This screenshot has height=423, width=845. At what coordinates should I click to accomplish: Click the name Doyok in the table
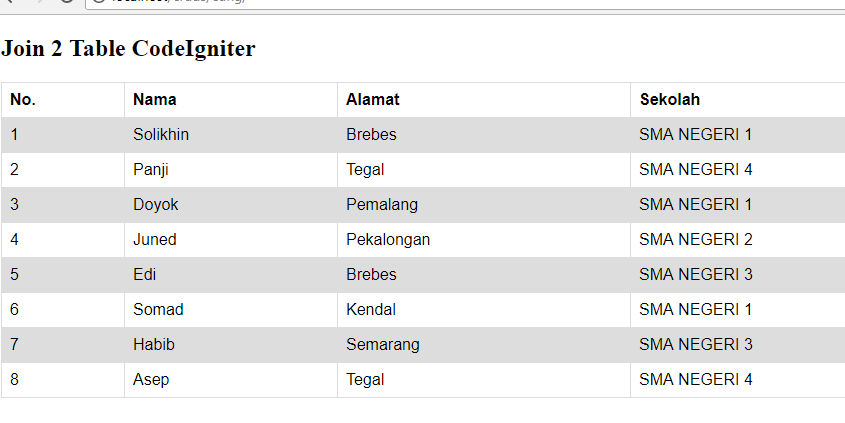[156, 205]
